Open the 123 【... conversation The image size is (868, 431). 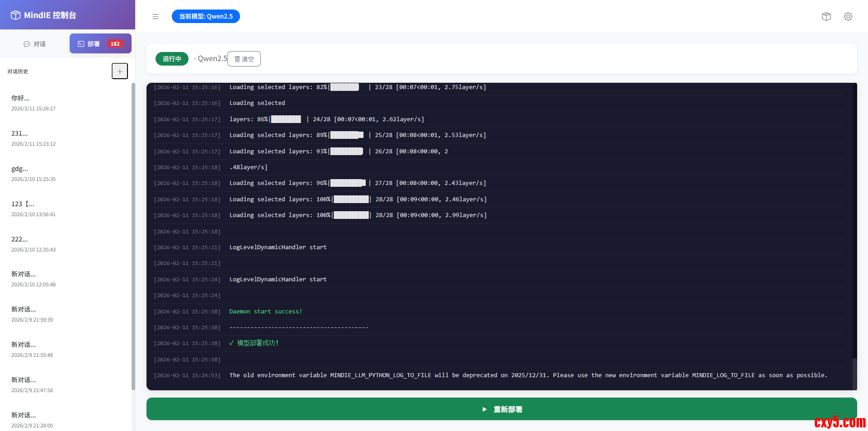tap(66, 208)
